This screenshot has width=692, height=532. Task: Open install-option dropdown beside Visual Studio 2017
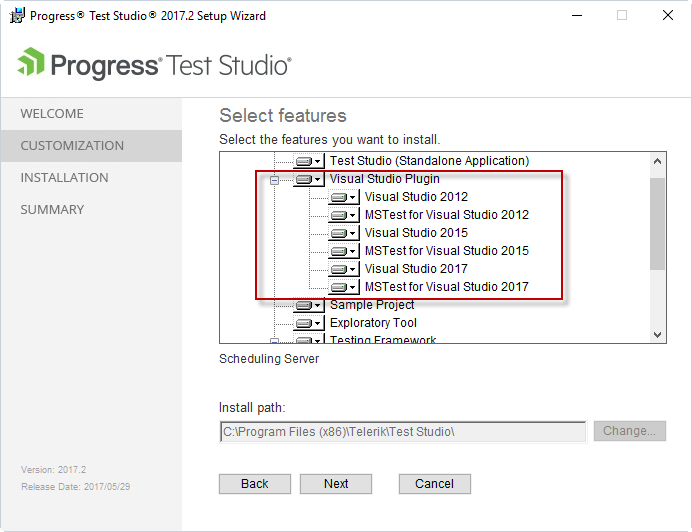coord(343,269)
